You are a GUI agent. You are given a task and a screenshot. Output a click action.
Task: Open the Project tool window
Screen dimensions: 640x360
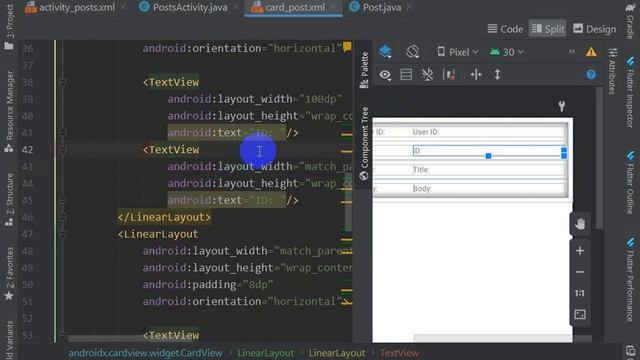tap(9, 27)
